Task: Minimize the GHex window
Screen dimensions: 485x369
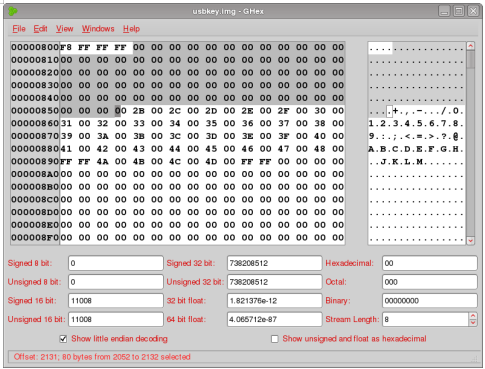Action: [444, 11]
